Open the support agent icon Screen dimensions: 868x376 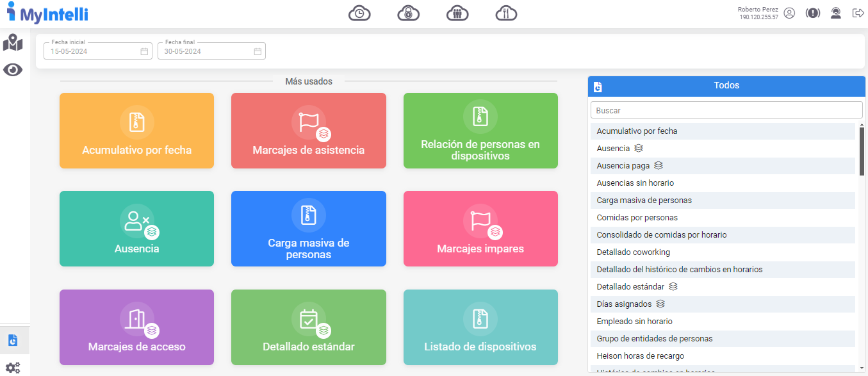tap(835, 13)
